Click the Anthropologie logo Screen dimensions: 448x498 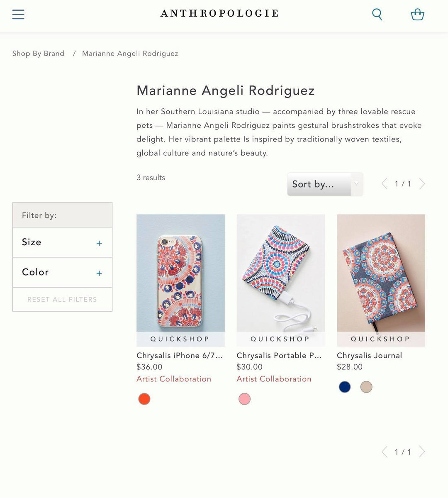coord(219,14)
